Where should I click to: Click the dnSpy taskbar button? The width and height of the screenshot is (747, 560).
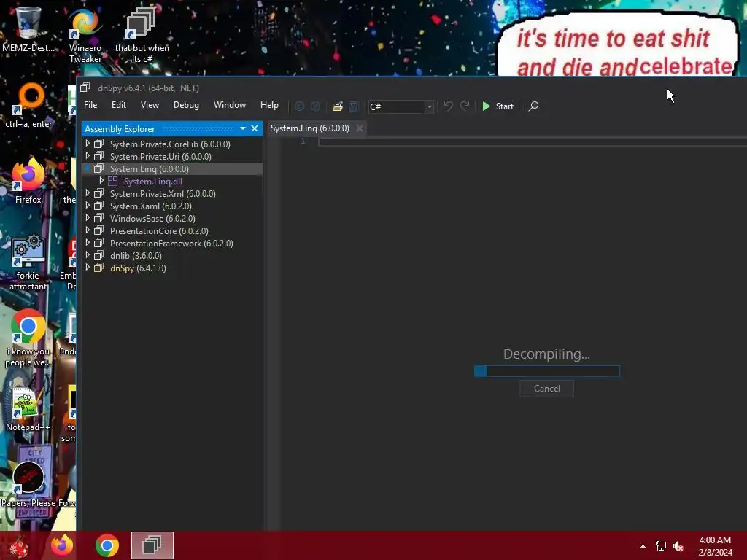pos(152,545)
